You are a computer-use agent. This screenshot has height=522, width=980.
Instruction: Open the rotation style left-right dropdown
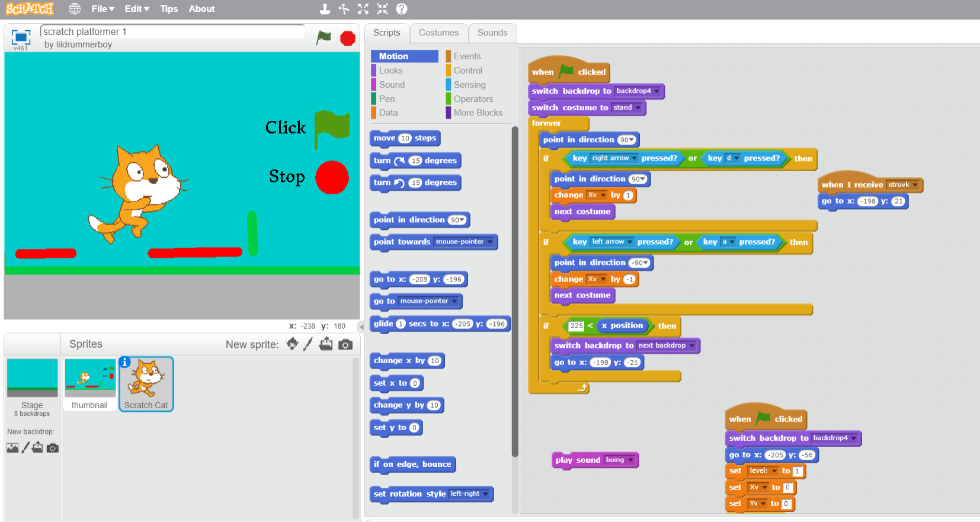pos(486,494)
